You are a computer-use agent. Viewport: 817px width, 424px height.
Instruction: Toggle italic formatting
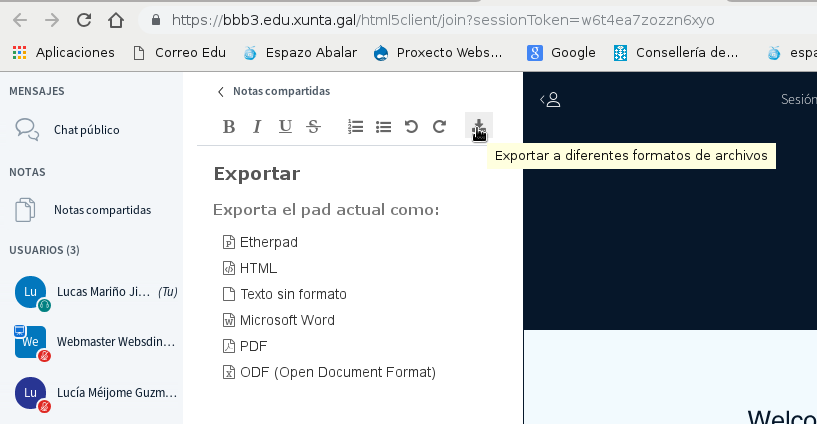coord(257,127)
